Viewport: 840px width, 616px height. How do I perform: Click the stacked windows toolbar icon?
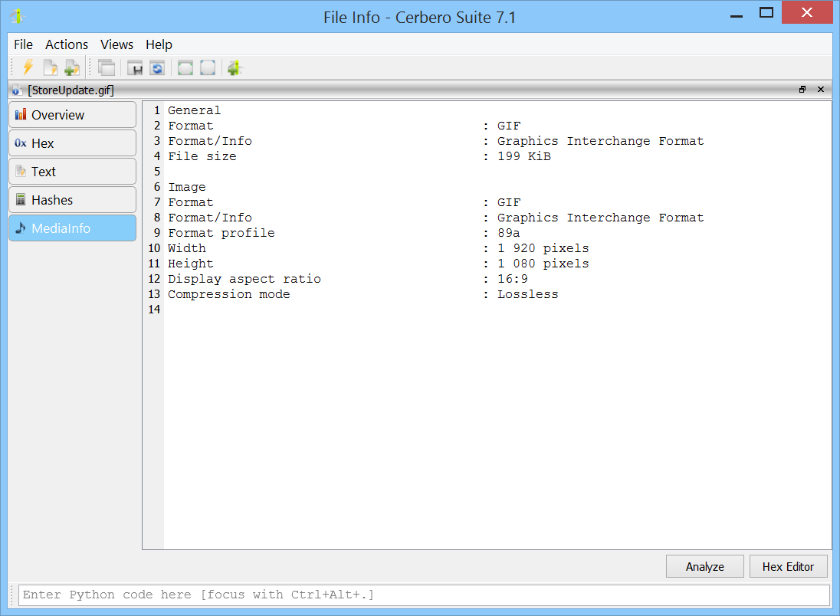point(107,67)
